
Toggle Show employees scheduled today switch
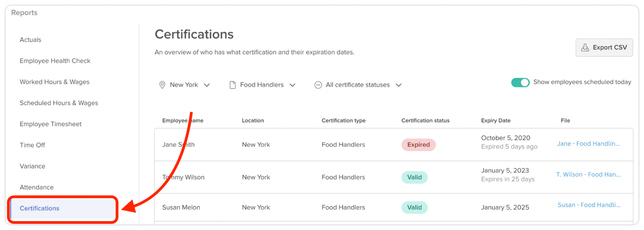(520, 82)
